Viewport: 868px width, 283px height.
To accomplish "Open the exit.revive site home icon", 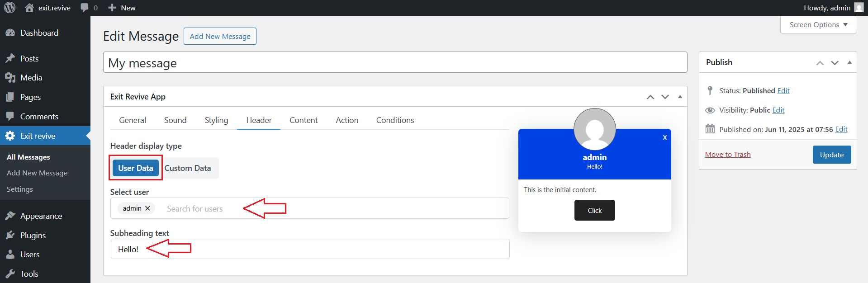I will [29, 8].
